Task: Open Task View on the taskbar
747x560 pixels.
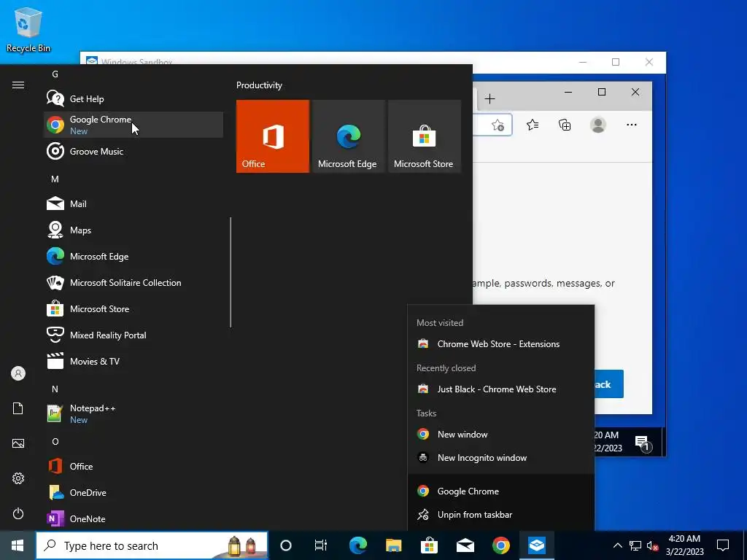Action: pos(321,545)
